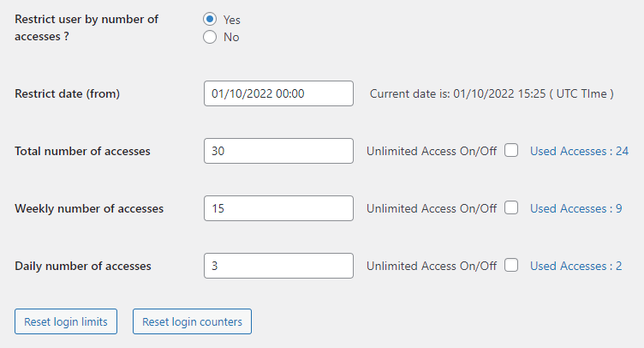Open the Used Accesses : 24 link
The height and width of the screenshot is (348, 644).
point(579,151)
